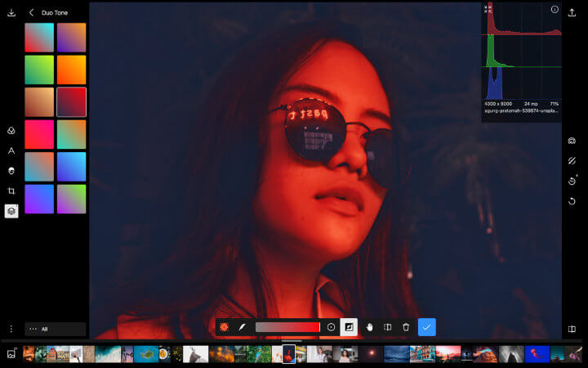This screenshot has height=368, width=588.
Task: Open the photo library icon beside filmstrip
Action: coord(11,354)
